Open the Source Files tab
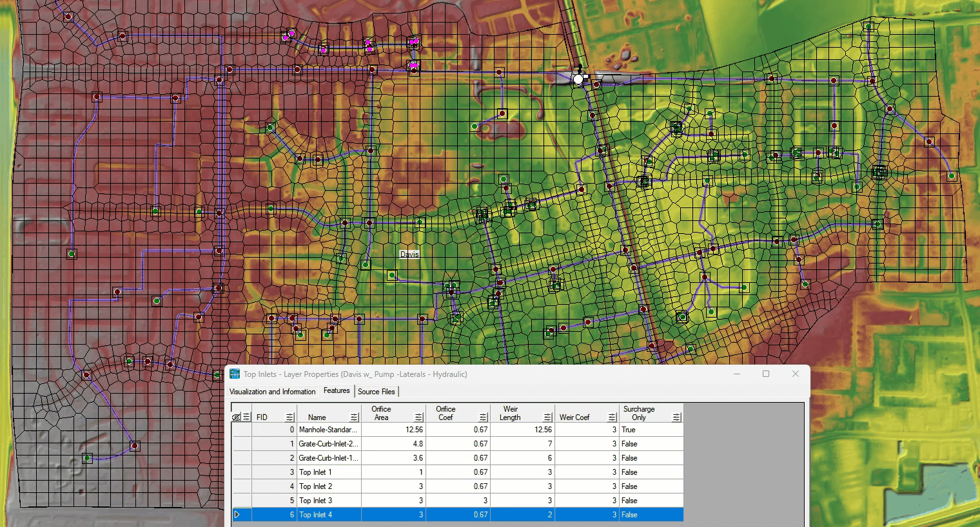This screenshot has height=527, width=980. tap(377, 392)
